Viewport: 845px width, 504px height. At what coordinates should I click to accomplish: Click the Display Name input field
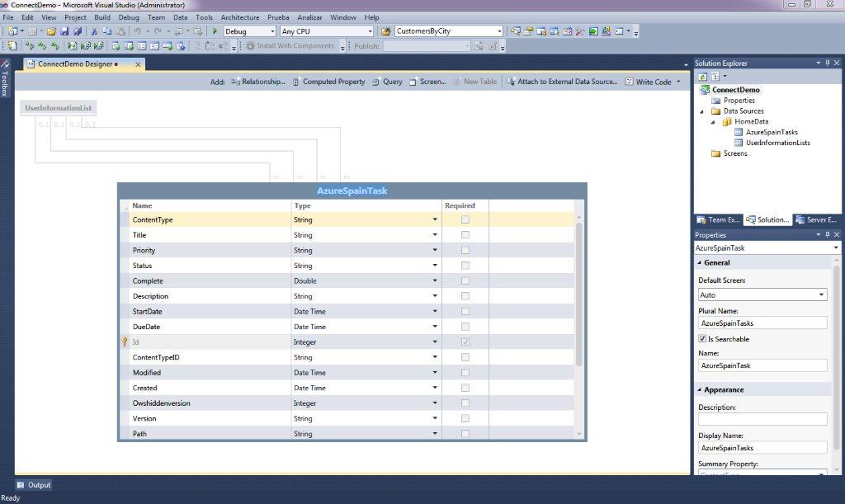tap(762, 447)
